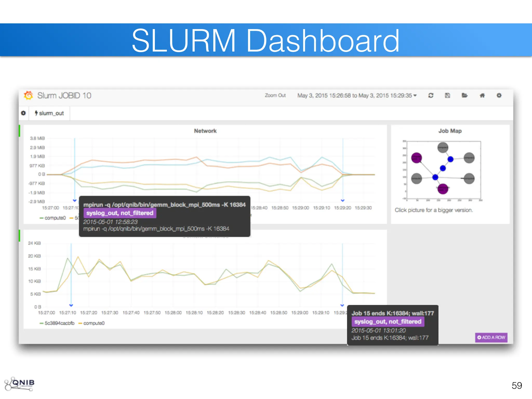Open the Job Map panel title menu
Screen dimensions: 532x399
pyautogui.click(x=450, y=131)
